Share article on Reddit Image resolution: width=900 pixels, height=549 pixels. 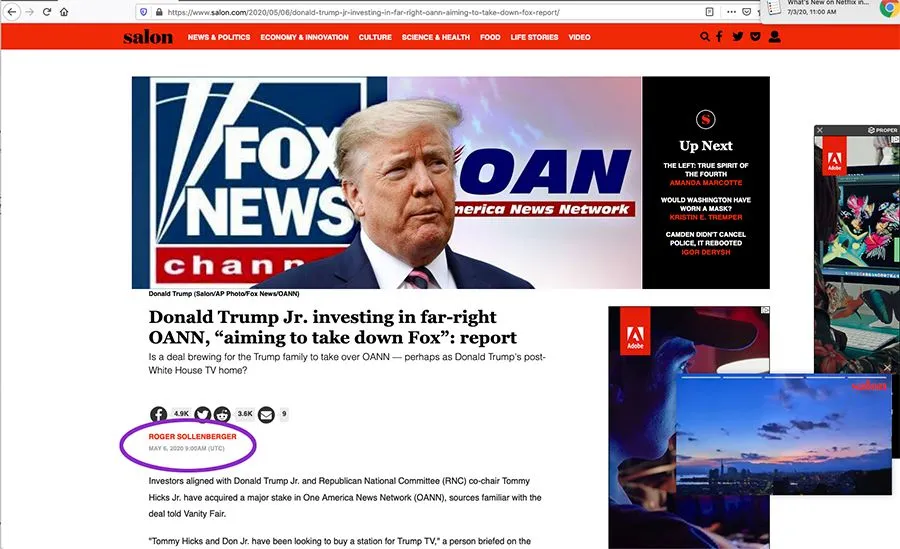pos(222,414)
